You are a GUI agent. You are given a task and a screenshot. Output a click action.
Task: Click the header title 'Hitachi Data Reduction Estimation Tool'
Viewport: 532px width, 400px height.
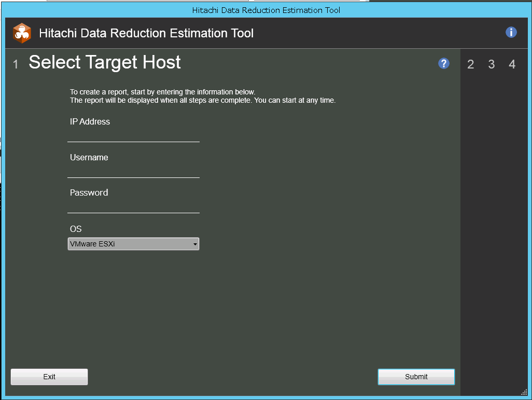(x=146, y=33)
